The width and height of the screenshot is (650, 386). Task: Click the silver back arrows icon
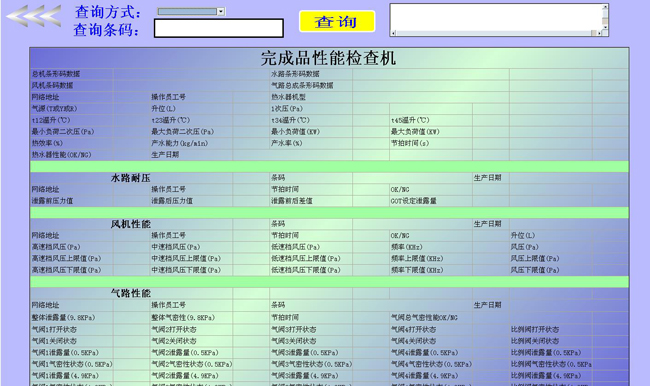click(x=34, y=17)
